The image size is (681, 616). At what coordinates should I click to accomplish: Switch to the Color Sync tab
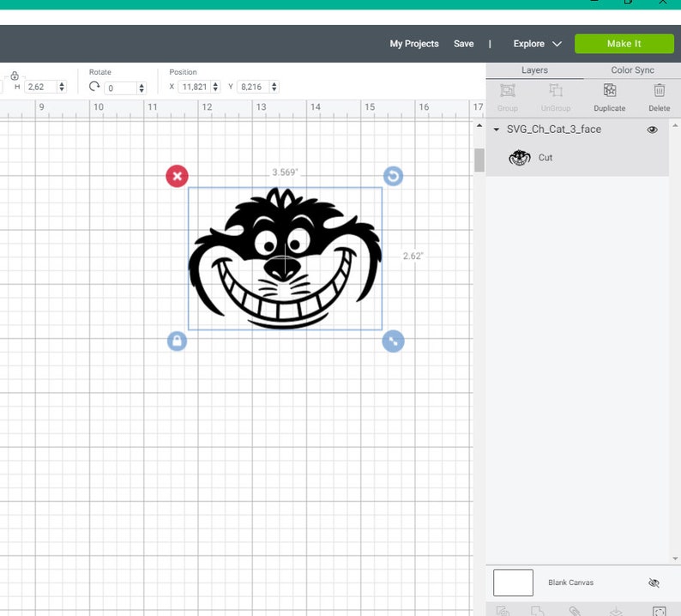632,70
